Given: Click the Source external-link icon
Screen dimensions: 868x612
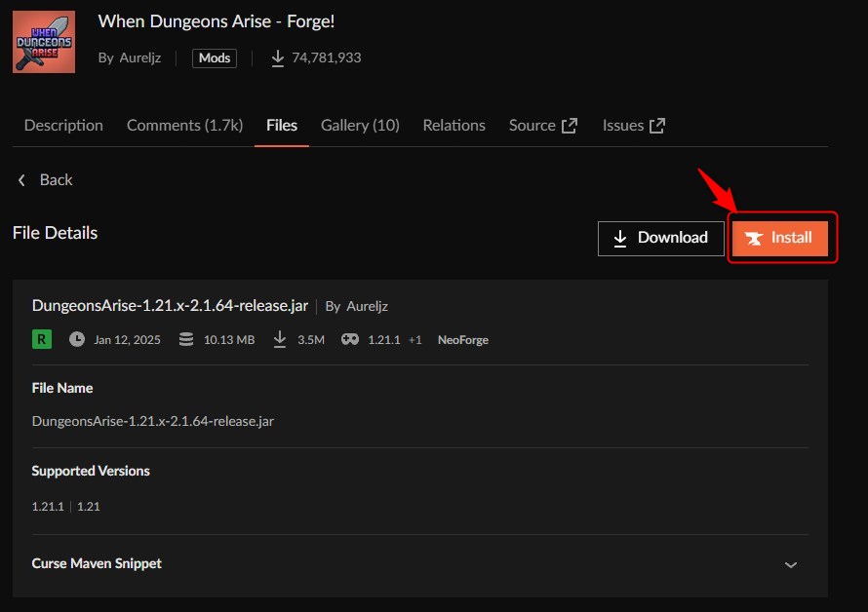Looking at the screenshot, I should 569,126.
